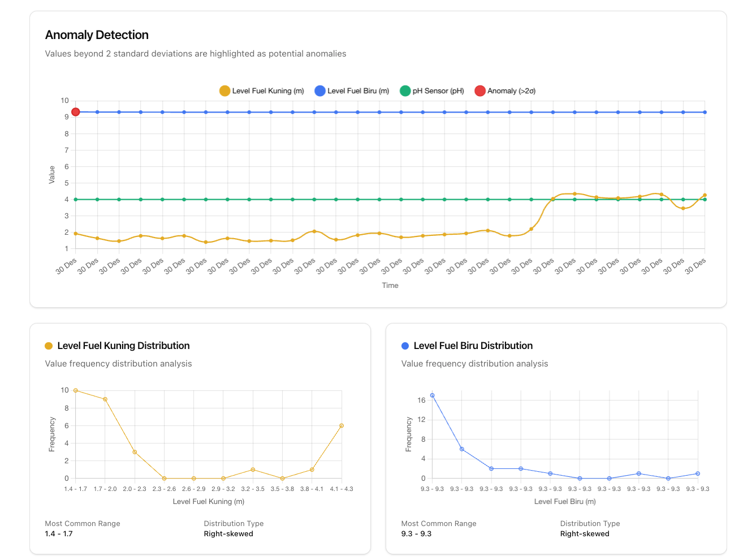Viewport: 739px width, 560px height.
Task: Select the Level Fuel Biru Distribution title
Action: click(x=473, y=346)
